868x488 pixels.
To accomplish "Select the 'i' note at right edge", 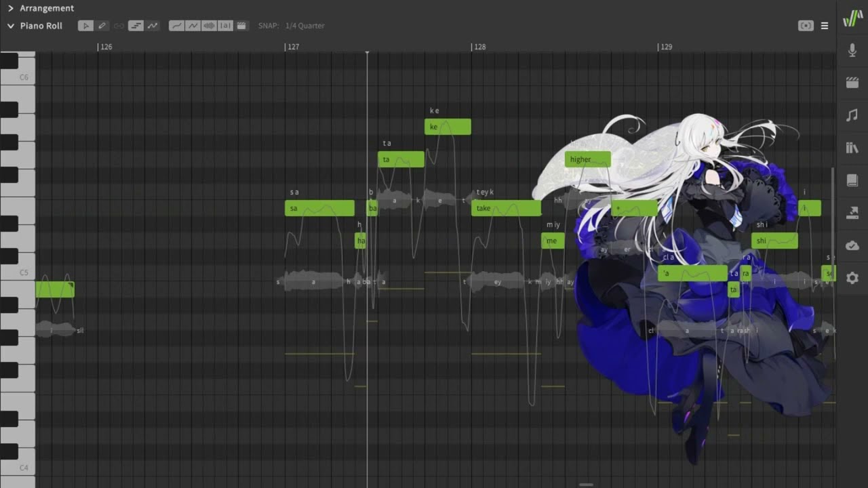I will coord(809,208).
